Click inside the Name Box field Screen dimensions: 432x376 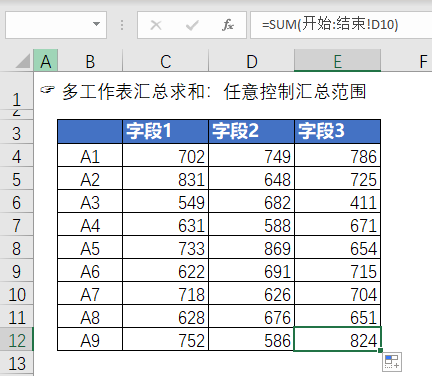pos(56,25)
